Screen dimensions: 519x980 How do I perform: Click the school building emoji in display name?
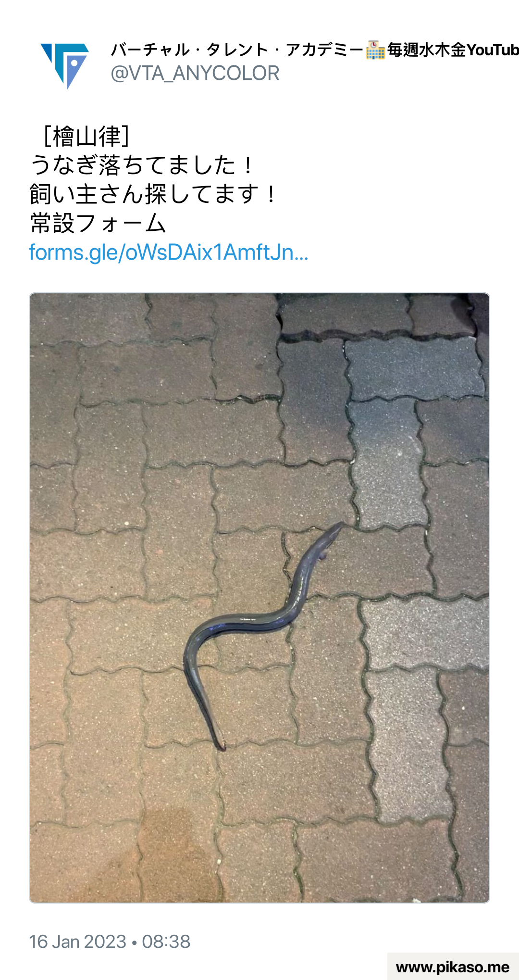375,50
